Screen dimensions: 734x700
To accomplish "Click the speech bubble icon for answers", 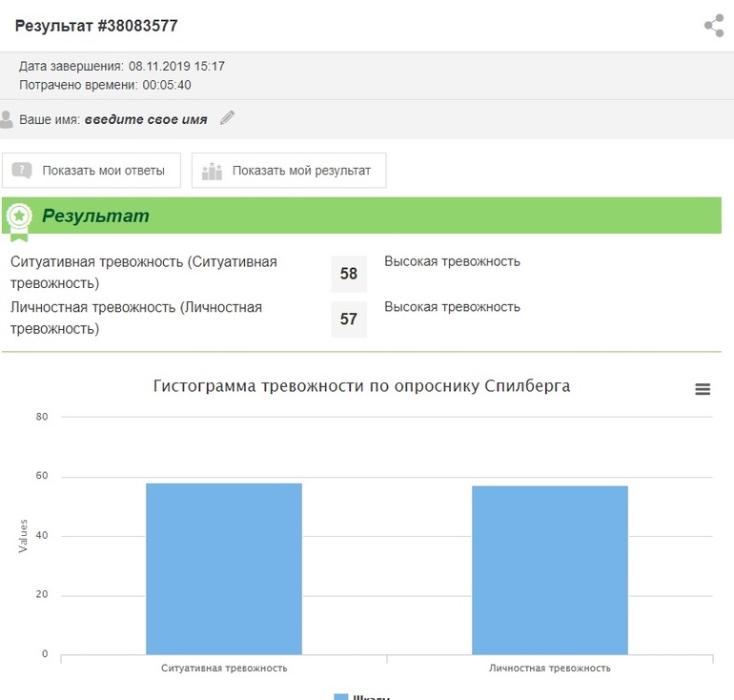I will point(23,171).
